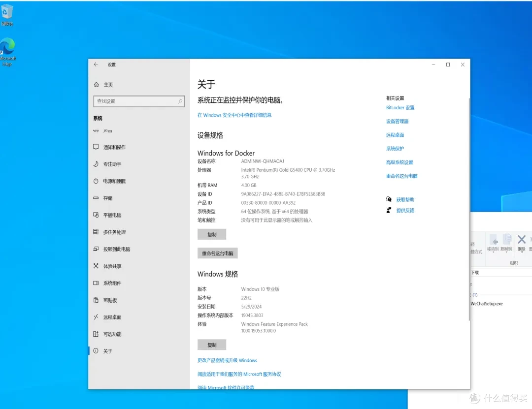This screenshot has height=409, width=532.
Task: Click the search magnifier in 查找设置 box
Action: [x=180, y=101]
